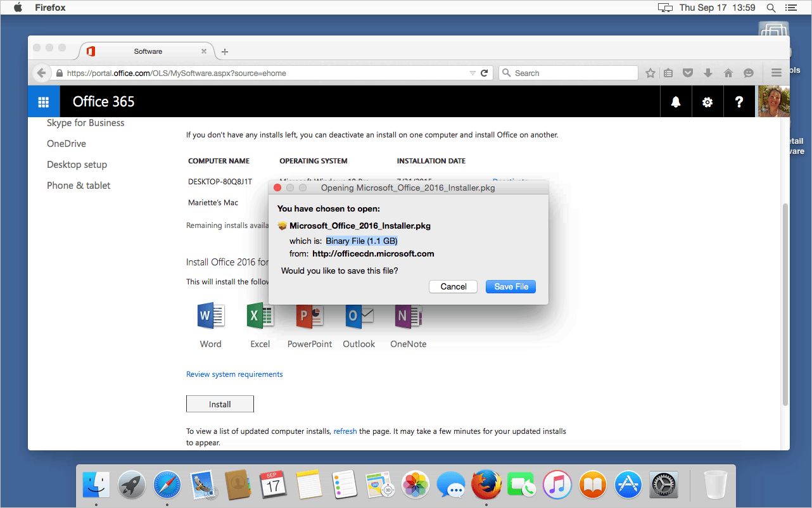
Task: Open Messages from the Dock
Action: click(451, 486)
